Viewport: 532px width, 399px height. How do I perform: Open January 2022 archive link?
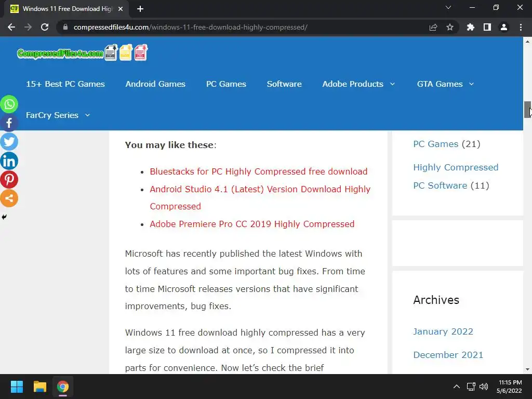[443, 331]
